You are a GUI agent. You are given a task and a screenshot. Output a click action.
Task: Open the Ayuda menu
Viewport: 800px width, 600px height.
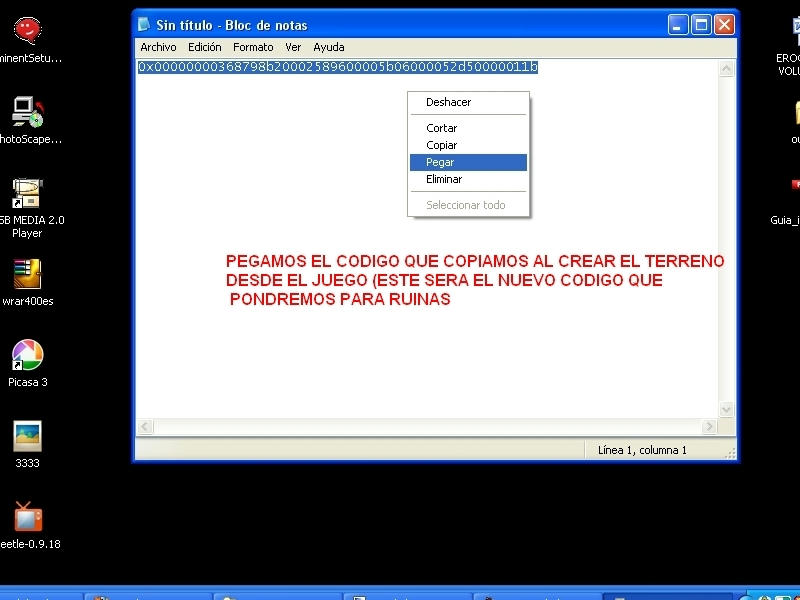(x=328, y=46)
